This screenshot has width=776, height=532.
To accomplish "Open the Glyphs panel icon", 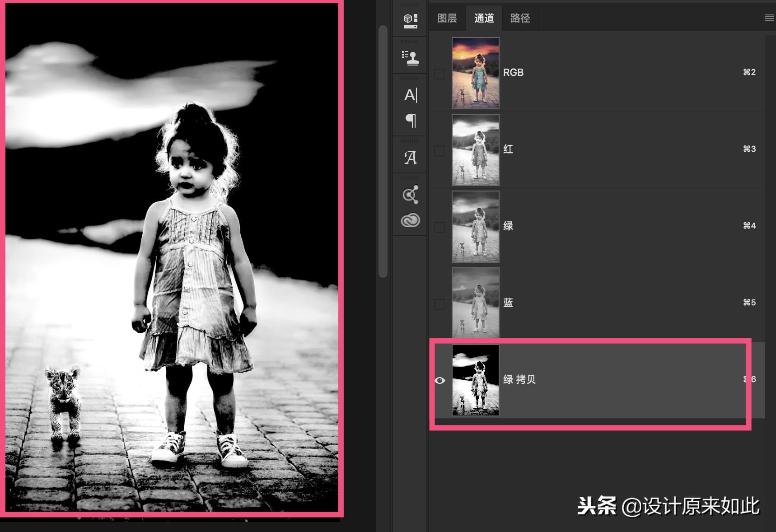I will (x=410, y=157).
